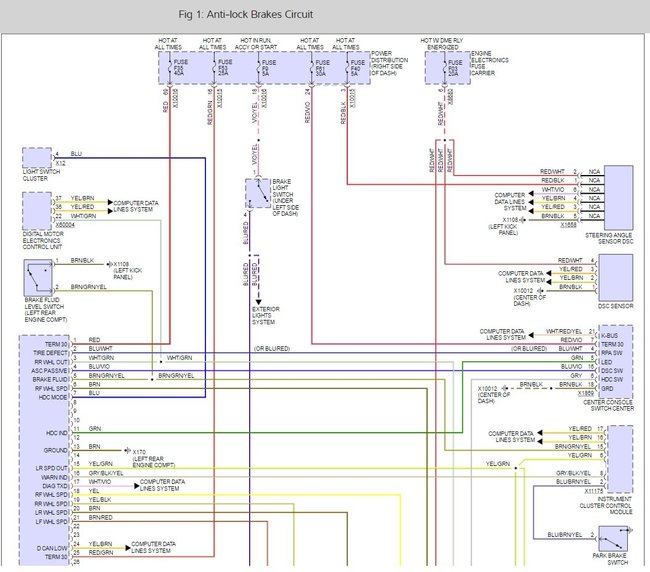The width and height of the screenshot is (650, 572).
Task: Click the Center Console Switch Center box
Action: pos(616,361)
